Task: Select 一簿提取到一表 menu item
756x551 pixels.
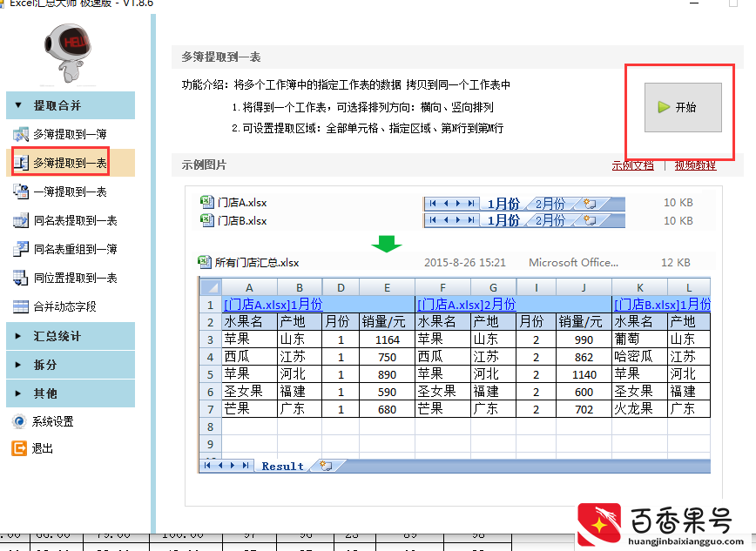Action: point(71,192)
